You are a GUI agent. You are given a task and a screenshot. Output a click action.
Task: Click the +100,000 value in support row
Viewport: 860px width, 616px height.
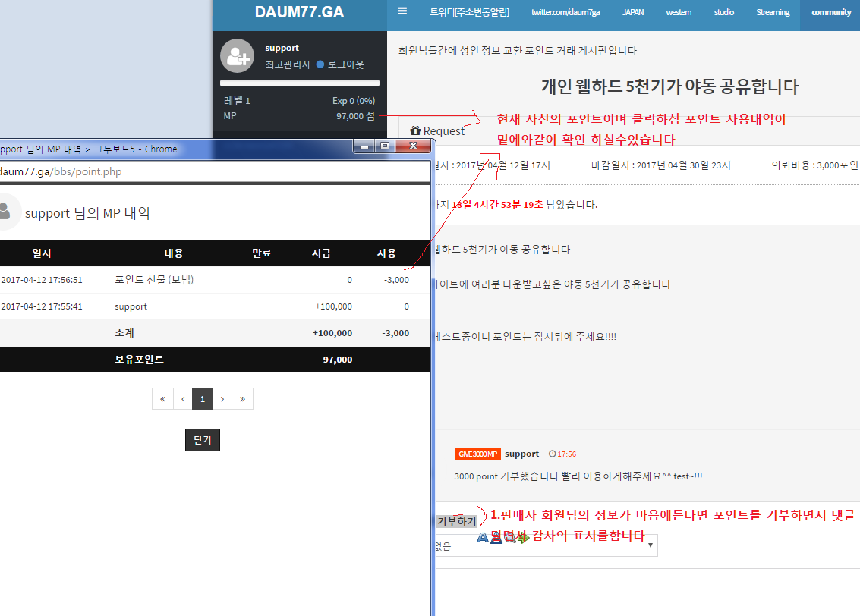pyautogui.click(x=333, y=306)
